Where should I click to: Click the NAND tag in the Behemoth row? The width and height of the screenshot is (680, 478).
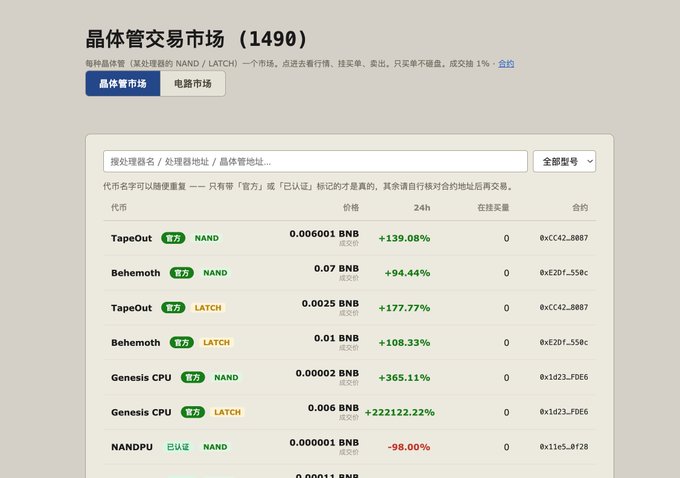[x=215, y=273]
